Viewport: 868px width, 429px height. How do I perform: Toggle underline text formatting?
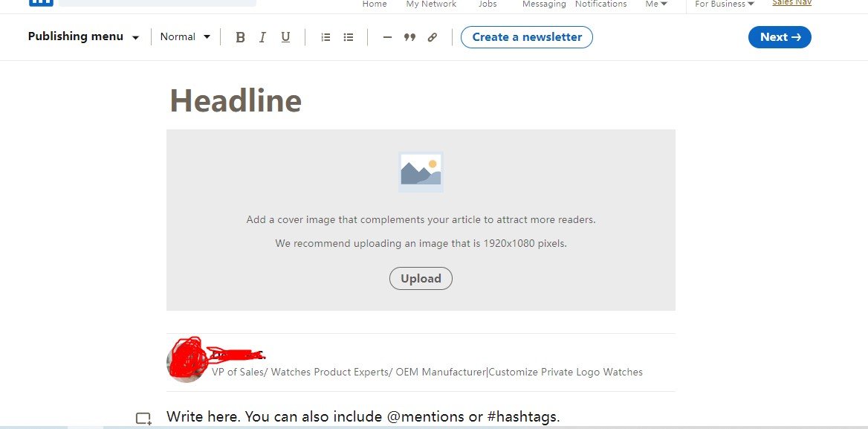(x=285, y=37)
